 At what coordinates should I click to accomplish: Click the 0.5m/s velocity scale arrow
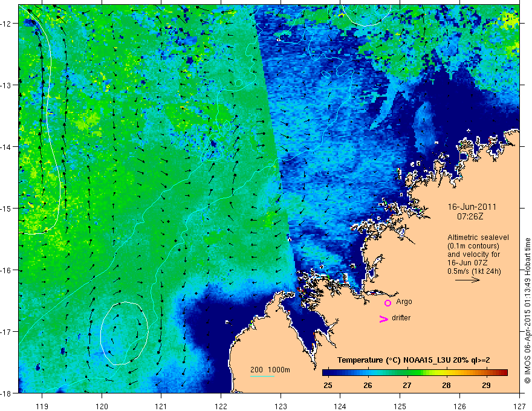(x=467, y=280)
